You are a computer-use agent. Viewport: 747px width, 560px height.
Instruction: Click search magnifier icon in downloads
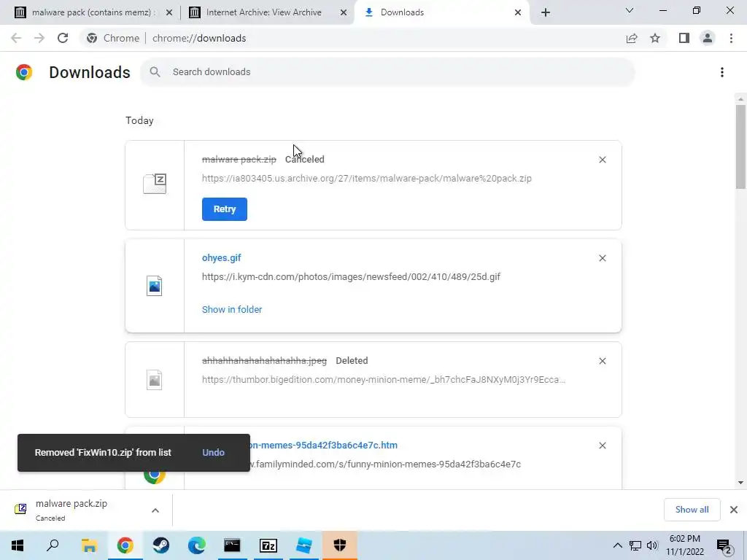[x=155, y=72]
